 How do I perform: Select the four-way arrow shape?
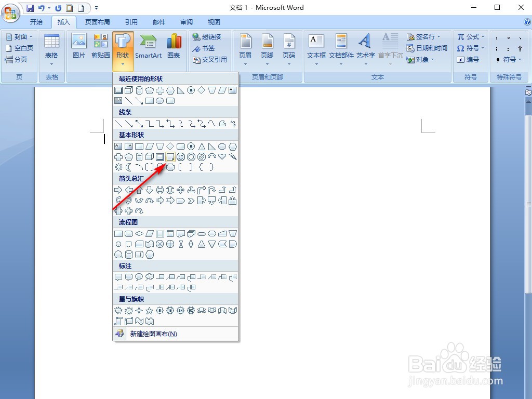click(x=181, y=190)
